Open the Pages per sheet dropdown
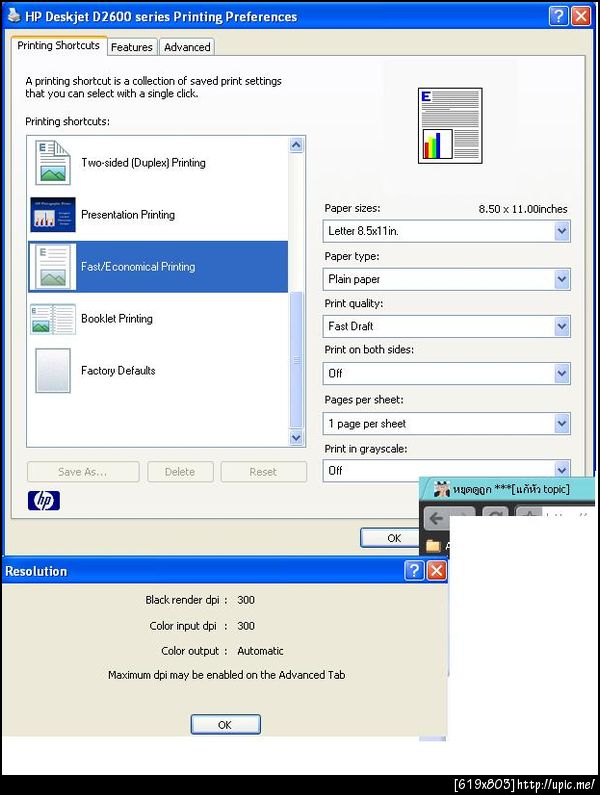Viewport: 600px width, 795px height. pyautogui.click(x=561, y=423)
